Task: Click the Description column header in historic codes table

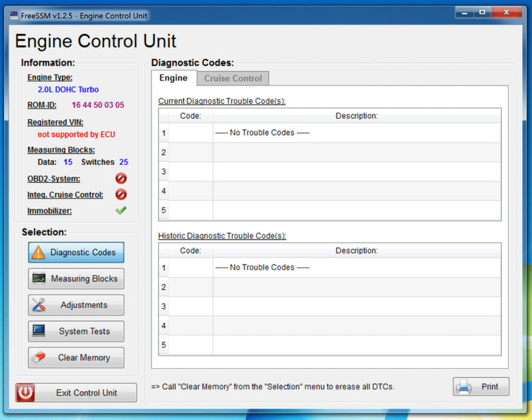Action: (356, 250)
